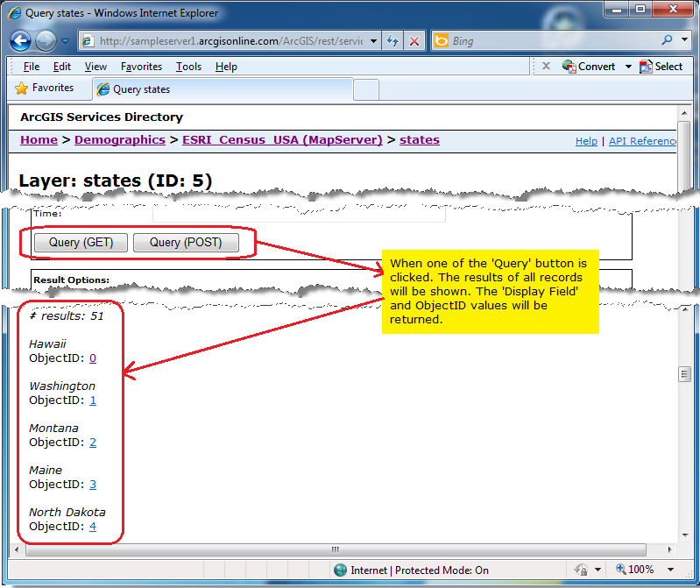Click the Bing search provider icon
This screenshot has height=588, width=700.
[442, 40]
